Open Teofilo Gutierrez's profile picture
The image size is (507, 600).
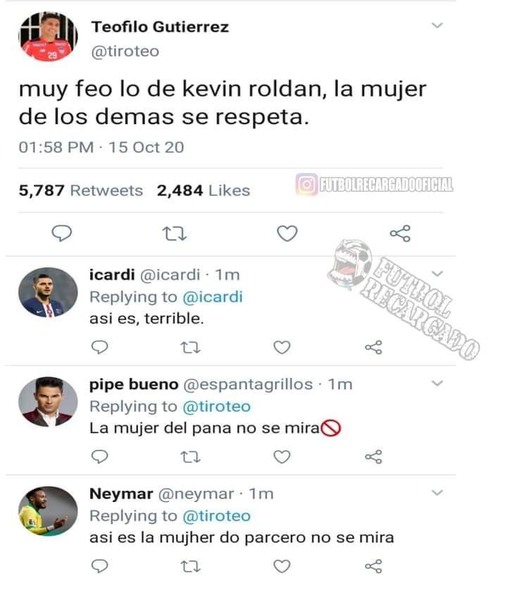tap(48, 36)
